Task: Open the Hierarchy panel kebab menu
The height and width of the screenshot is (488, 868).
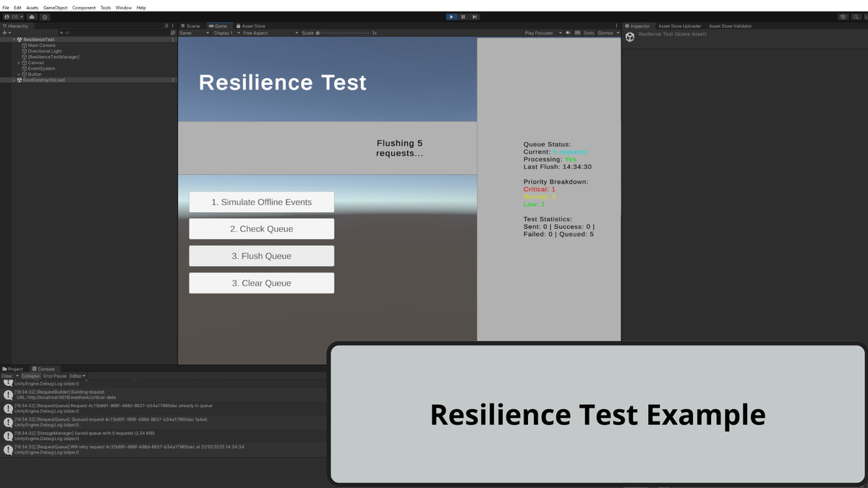Action: pyautogui.click(x=174, y=26)
